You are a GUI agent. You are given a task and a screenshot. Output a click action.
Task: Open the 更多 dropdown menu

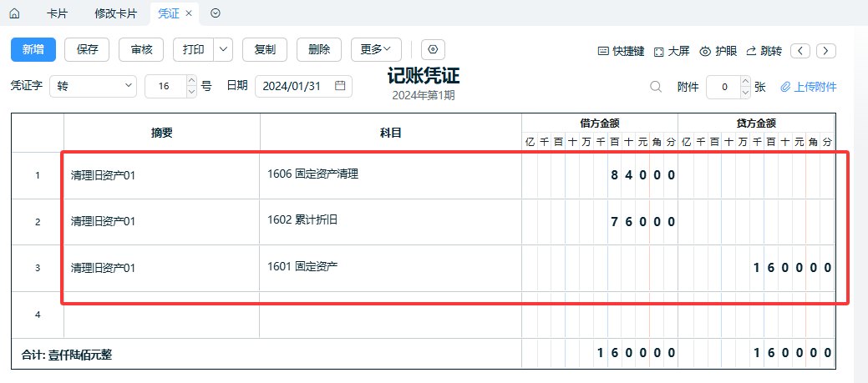coord(376,49)
